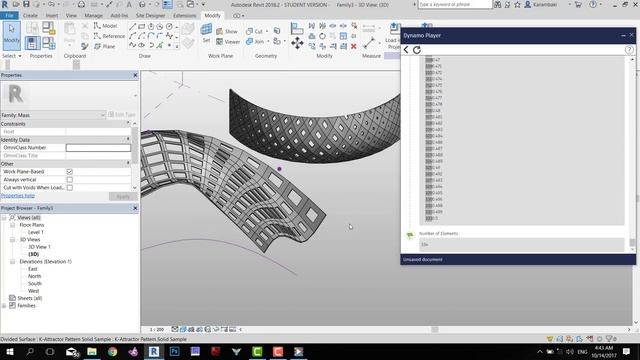The height and width of the screenshot is (360, 640).
Task: Switch to the Create ribbon tab
Action: (x=30, y=16)
